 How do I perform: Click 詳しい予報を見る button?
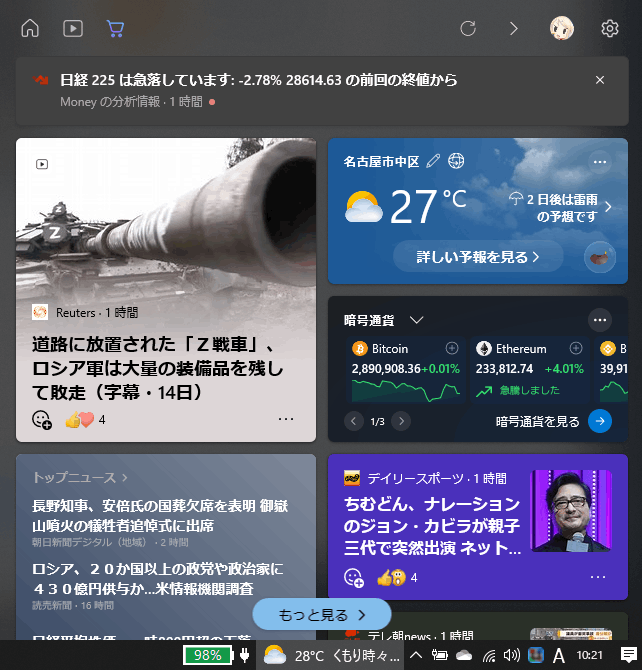478,257
